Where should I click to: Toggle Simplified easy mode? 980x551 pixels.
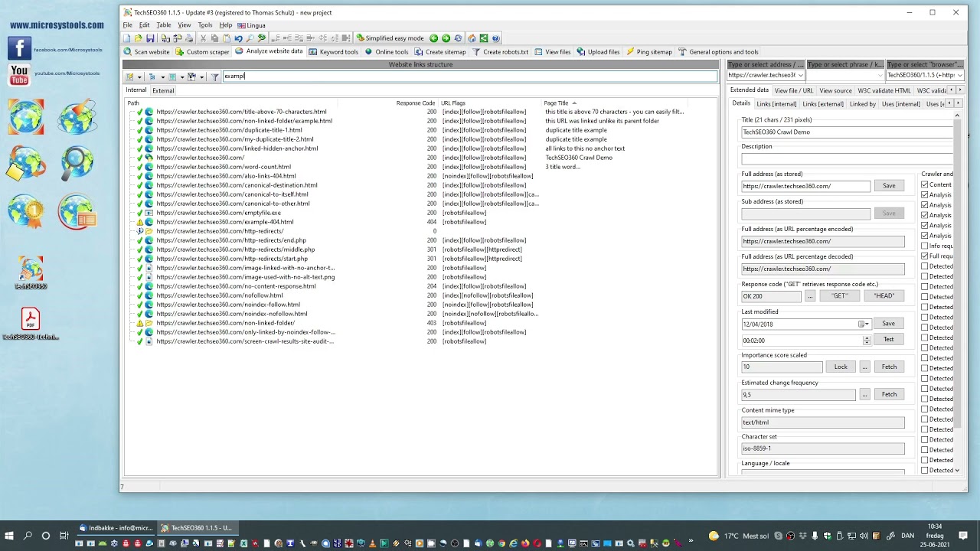click(x=390, y=38)
